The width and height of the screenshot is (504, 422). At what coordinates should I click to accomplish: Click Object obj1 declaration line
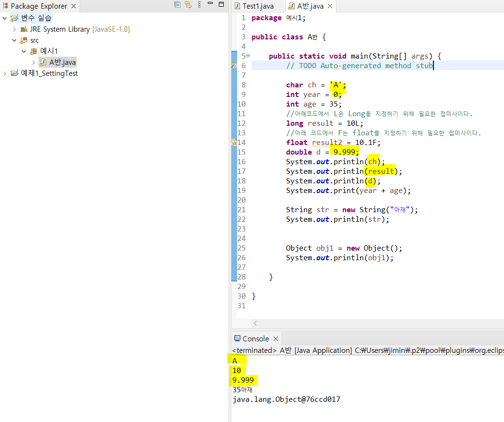344,248
